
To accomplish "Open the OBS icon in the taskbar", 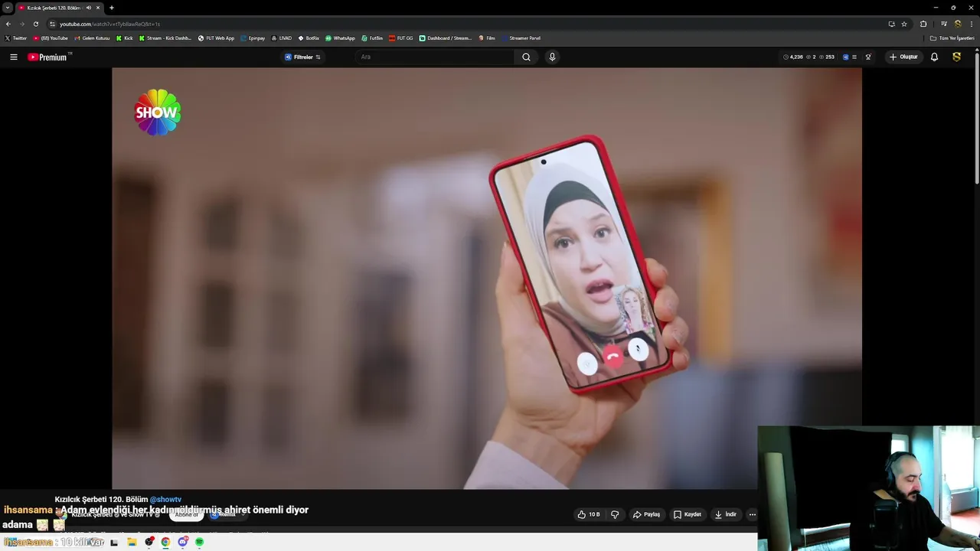I will click(x=149, y=542).
